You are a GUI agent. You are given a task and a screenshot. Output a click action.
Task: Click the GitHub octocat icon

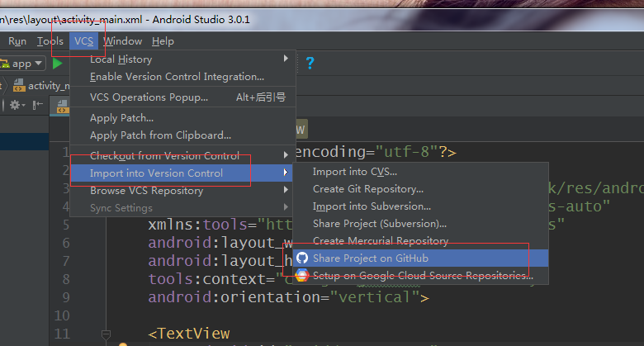302,258
